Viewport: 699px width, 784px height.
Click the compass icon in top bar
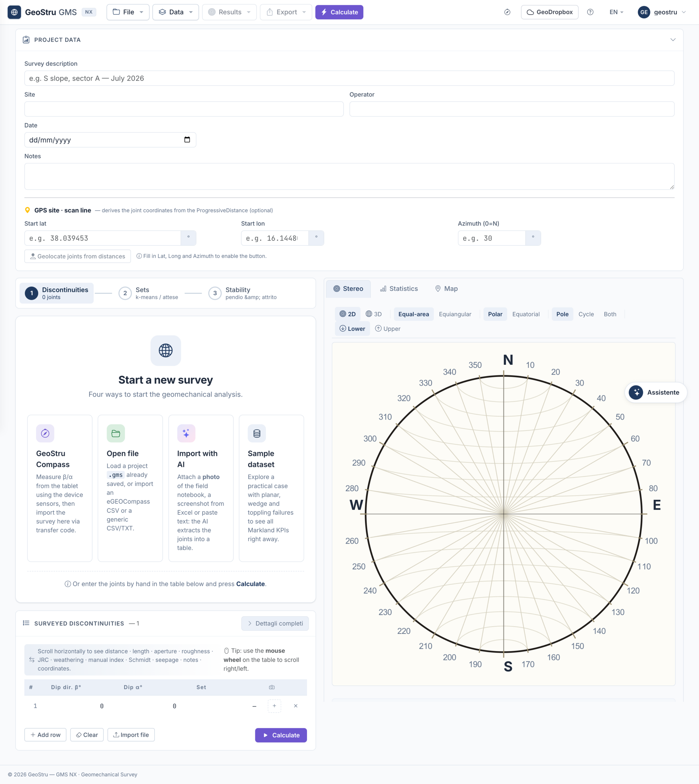(x=507, y=12)
